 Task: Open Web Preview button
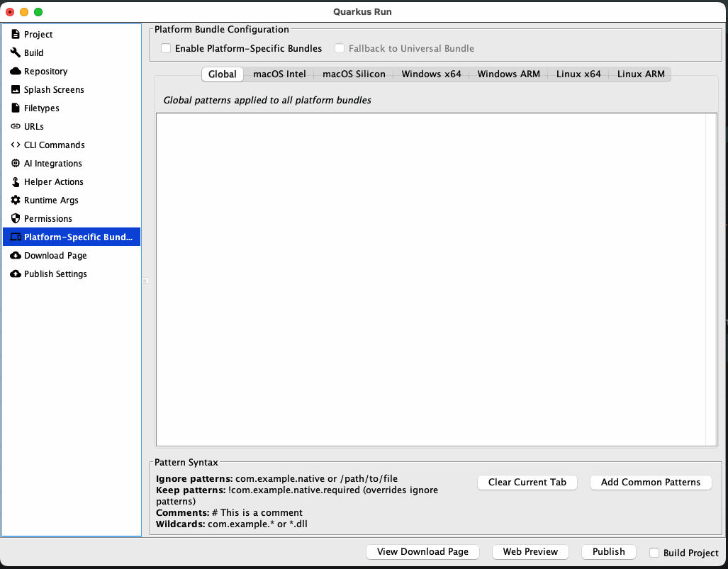[x=530, y=552]
